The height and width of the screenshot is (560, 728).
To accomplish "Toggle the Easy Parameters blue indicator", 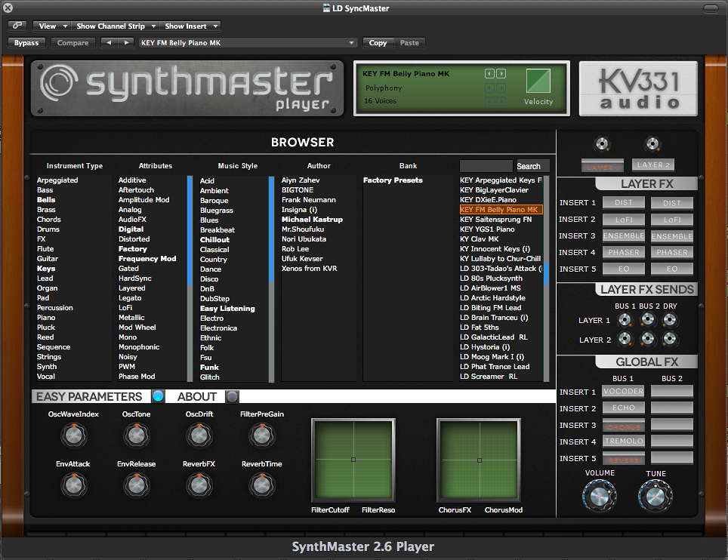I will pyautogui.click(x=158, y=396).
